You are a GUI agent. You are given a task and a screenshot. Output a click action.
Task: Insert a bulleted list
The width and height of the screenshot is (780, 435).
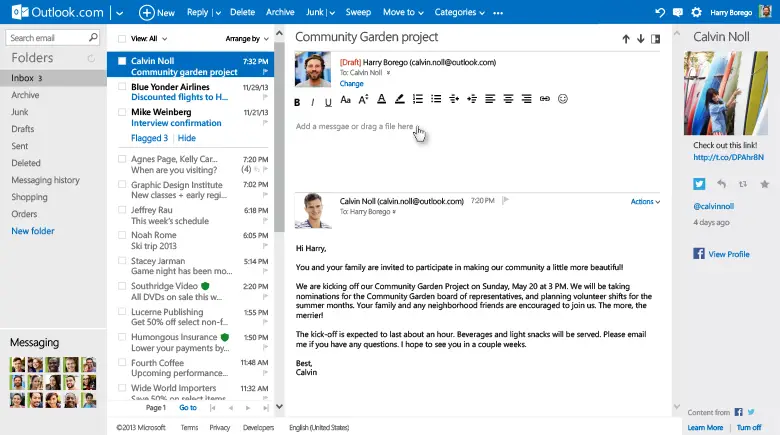click(x=436, y=99)
